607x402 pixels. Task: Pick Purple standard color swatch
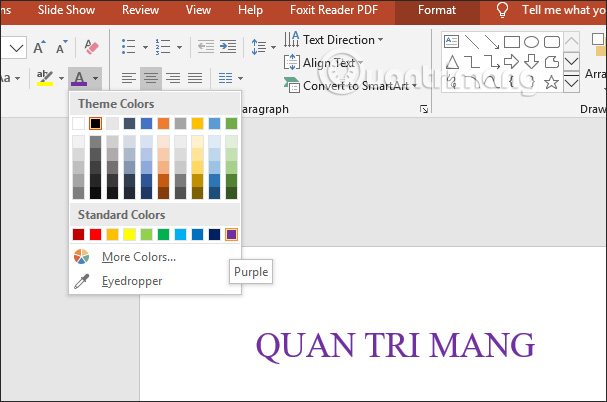tap(231, 234)
